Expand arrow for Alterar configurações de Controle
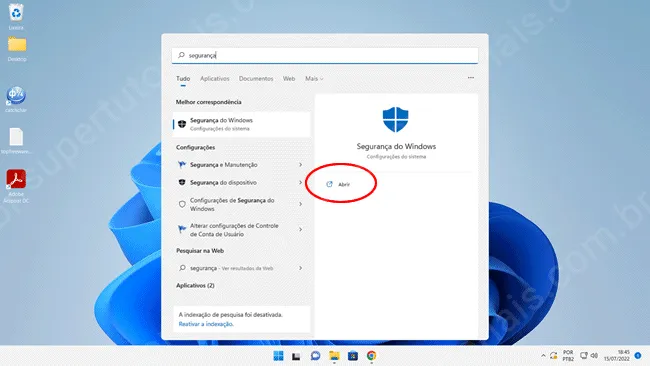 pyautogui.click(x=301, y=229)
